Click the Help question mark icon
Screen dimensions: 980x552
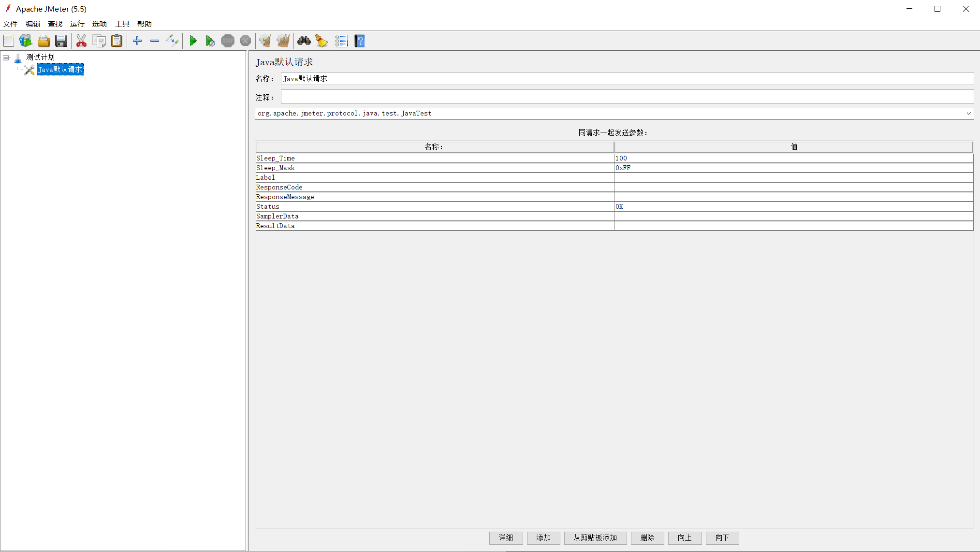click(360, 41)
